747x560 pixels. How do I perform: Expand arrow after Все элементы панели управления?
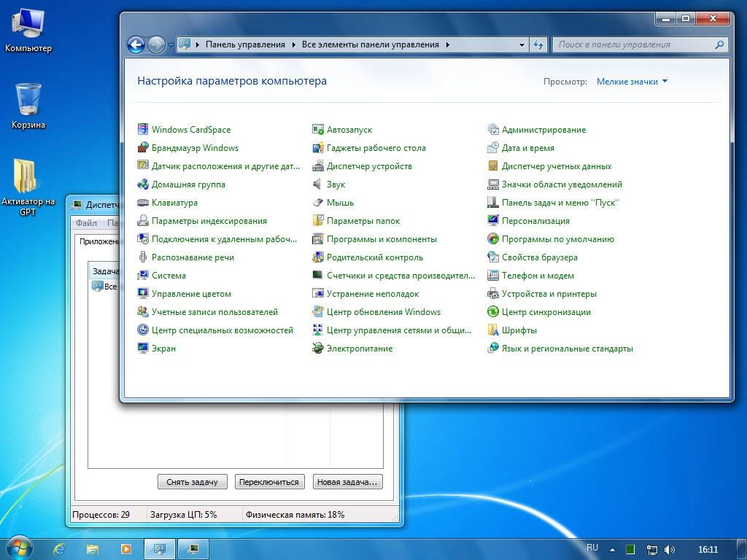(x=447, y=44)
